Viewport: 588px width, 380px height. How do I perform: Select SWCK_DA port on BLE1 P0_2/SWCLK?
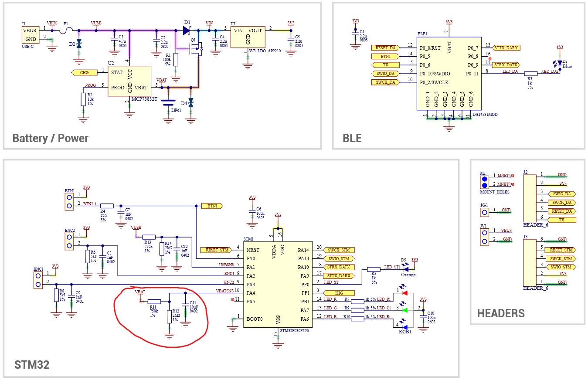coord(385,82)
